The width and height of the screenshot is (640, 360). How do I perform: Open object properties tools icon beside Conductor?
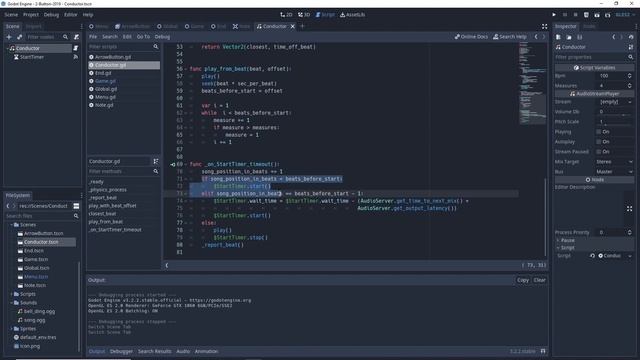point(631,47)
